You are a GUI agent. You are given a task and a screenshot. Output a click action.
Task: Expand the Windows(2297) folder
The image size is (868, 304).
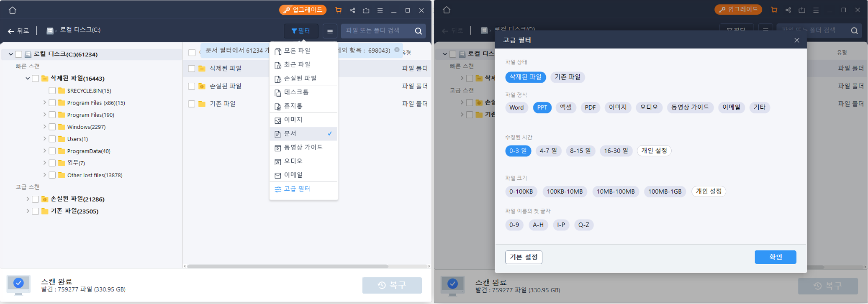point(45,127)
